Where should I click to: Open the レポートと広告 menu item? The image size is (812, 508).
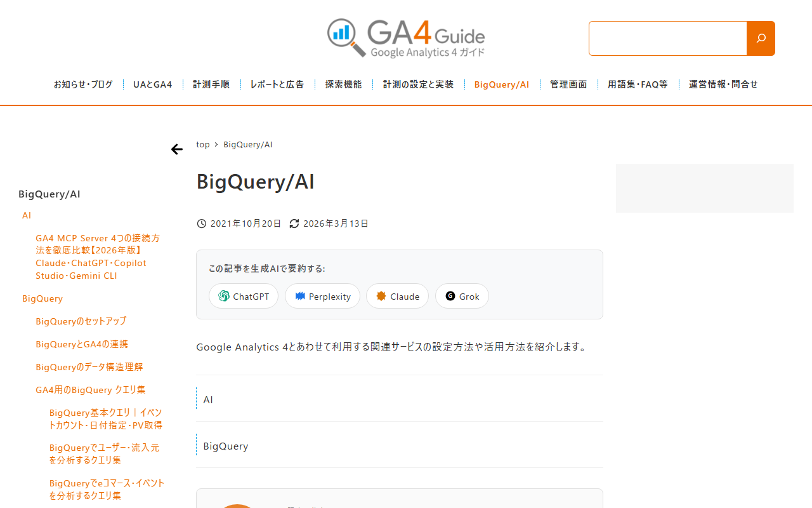(277, 84)
